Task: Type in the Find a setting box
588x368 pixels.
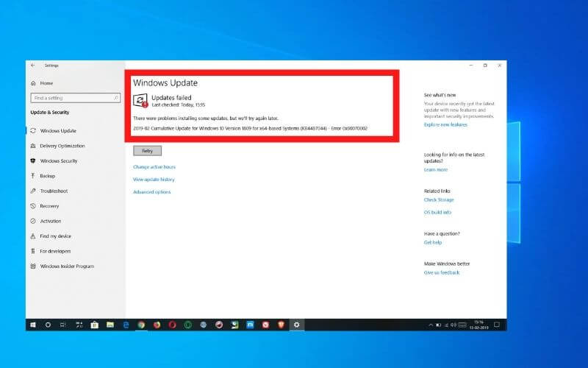Action: click(x=70, y=98)
